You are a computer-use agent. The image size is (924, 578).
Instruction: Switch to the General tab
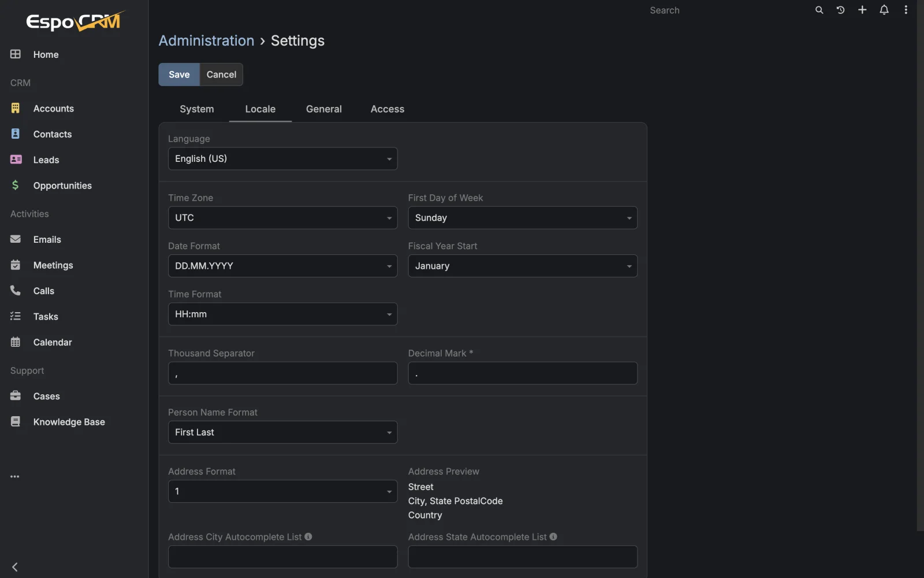(x=324, y=109)
